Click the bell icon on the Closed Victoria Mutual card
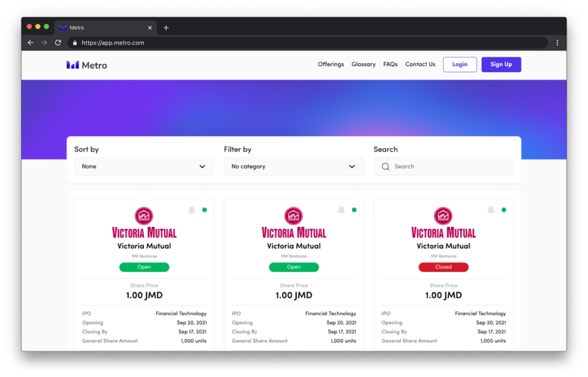 (x=491, y=210)
